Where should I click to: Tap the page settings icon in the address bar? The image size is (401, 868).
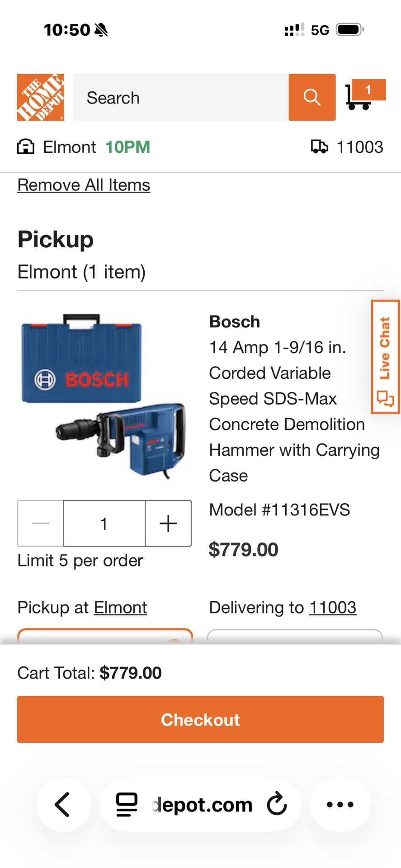click(127, 804)
